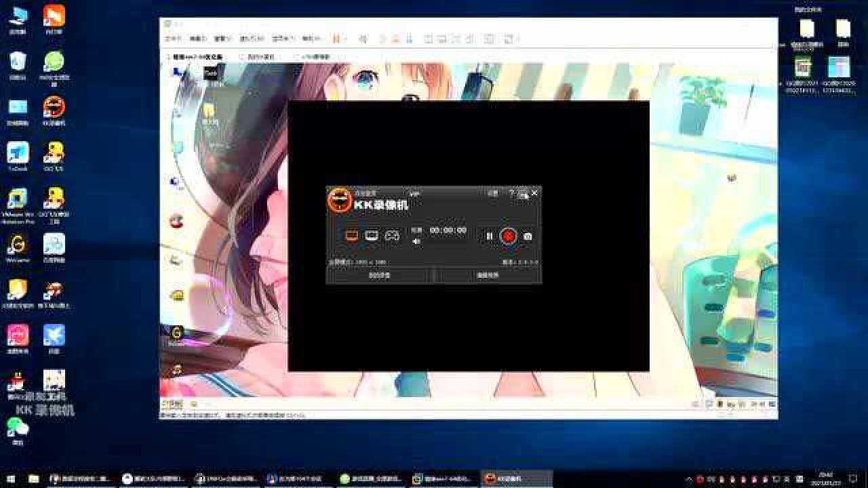Open the 文件 menu in VMware

[x=172, y=39]
